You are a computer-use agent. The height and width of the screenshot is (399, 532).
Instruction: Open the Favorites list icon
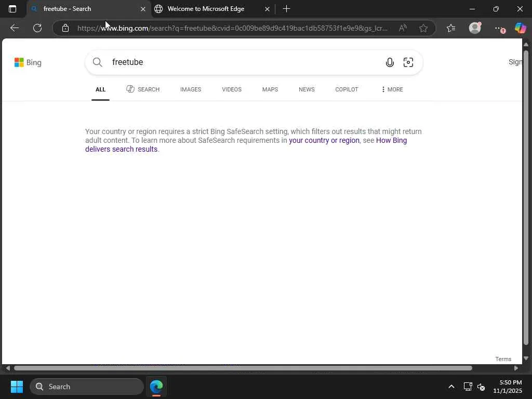451,28
